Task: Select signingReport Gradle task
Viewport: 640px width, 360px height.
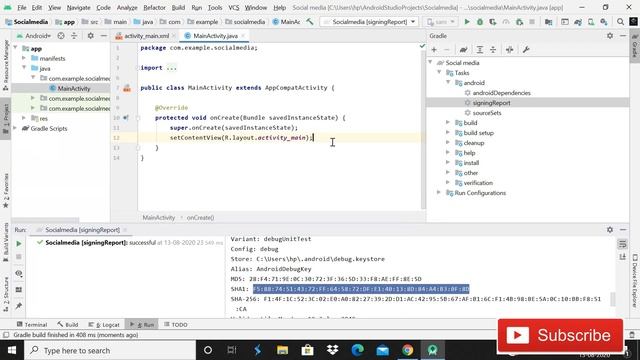Action: pos(491,103)
